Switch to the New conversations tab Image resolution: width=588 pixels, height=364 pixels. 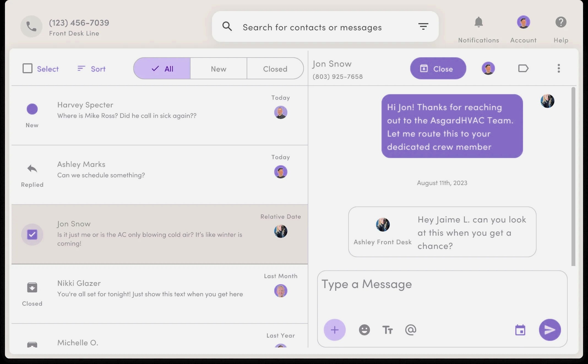(x=219, y=69)
